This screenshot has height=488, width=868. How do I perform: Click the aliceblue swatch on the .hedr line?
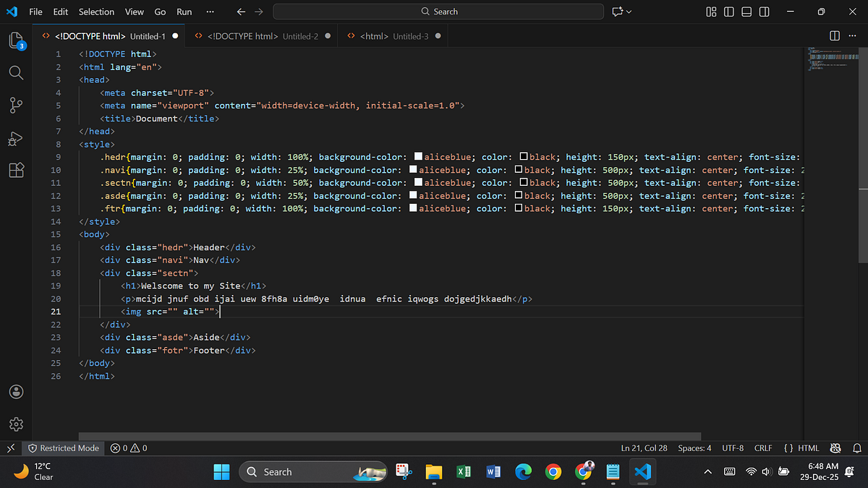(x=418, y=157)
